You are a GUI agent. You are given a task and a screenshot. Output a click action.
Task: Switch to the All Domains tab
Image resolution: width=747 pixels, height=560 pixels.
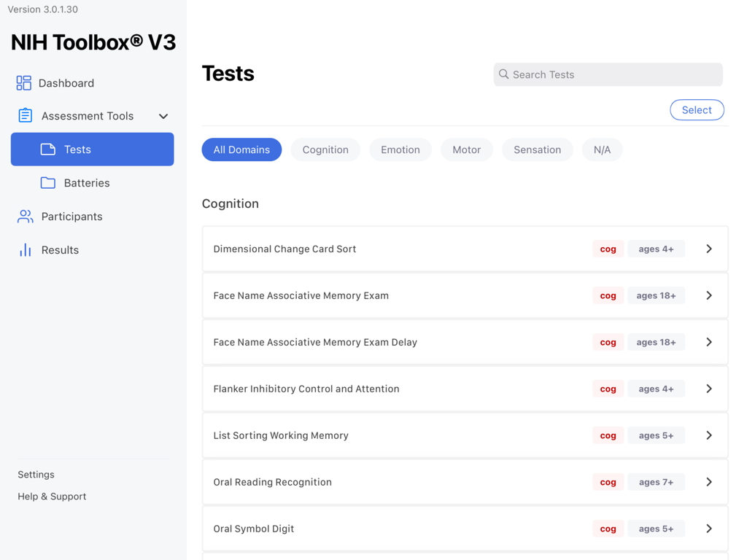pos(241,149)
